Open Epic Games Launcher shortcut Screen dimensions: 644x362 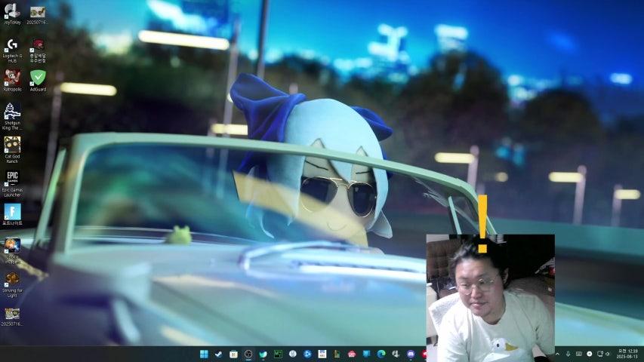[12, 184]
